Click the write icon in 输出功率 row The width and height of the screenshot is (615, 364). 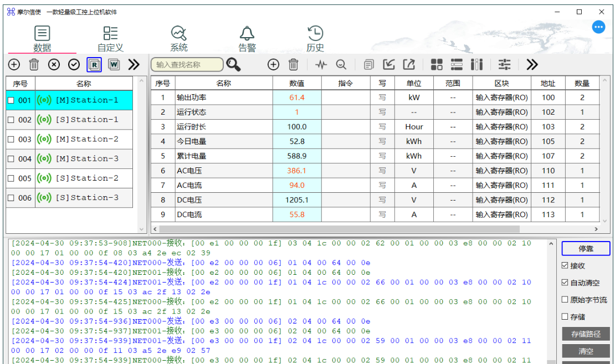382,98
